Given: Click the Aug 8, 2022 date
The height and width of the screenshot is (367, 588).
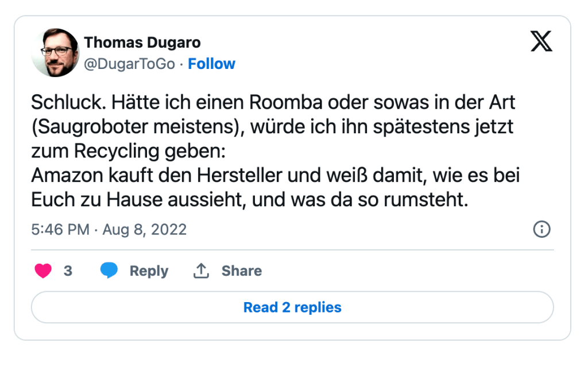Looking at the screenshot, I should 144,230.
